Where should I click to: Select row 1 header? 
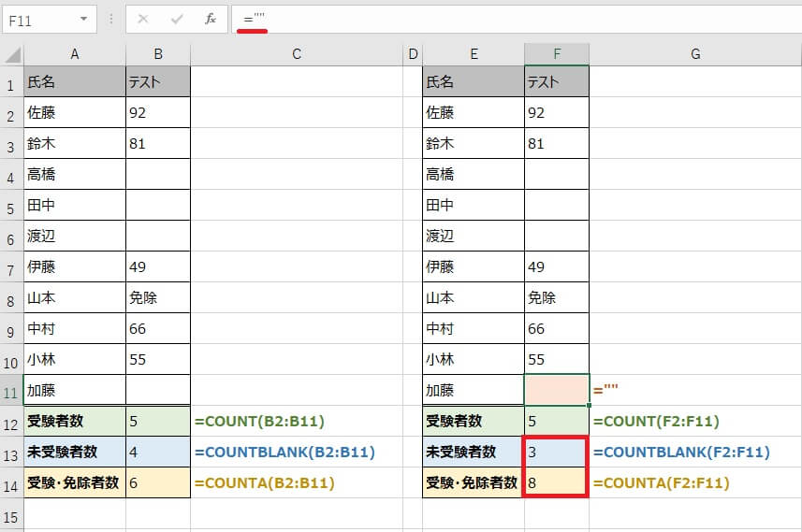click(11, 82)
